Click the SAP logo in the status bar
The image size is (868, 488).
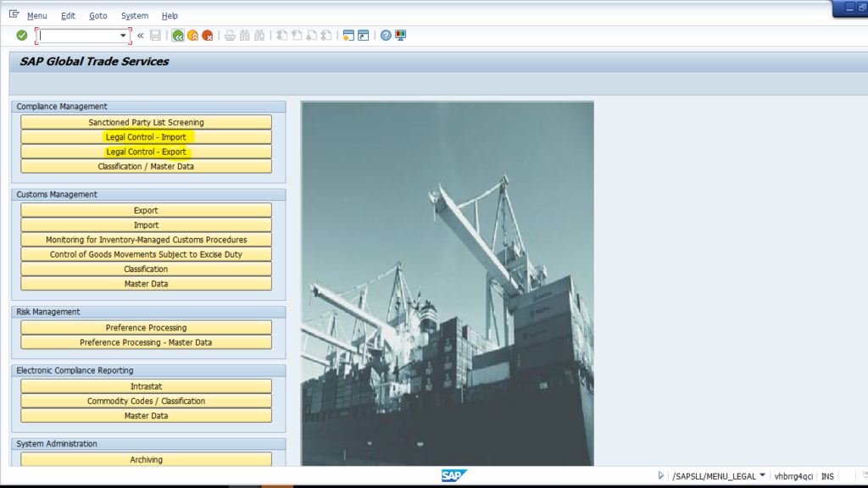click(x=454, y=475)
